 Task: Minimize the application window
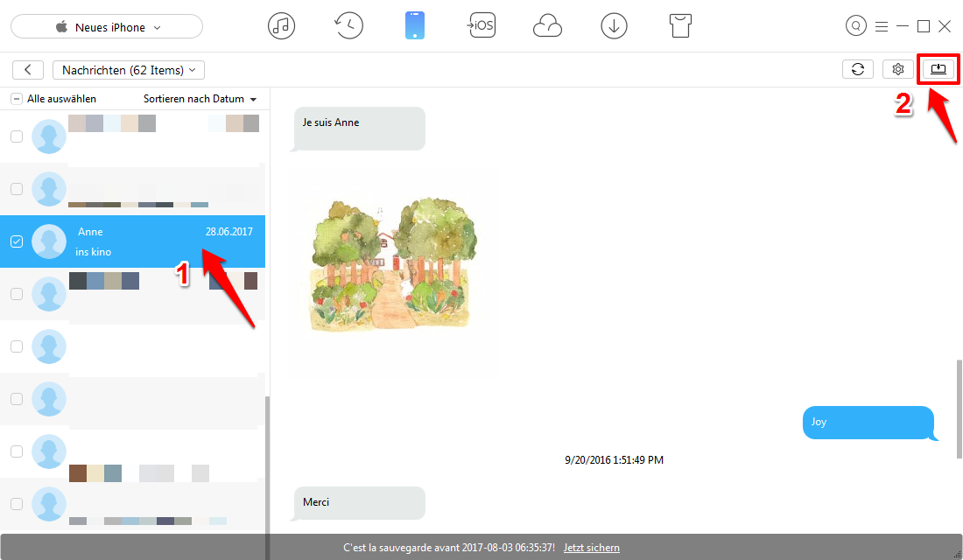903,26
